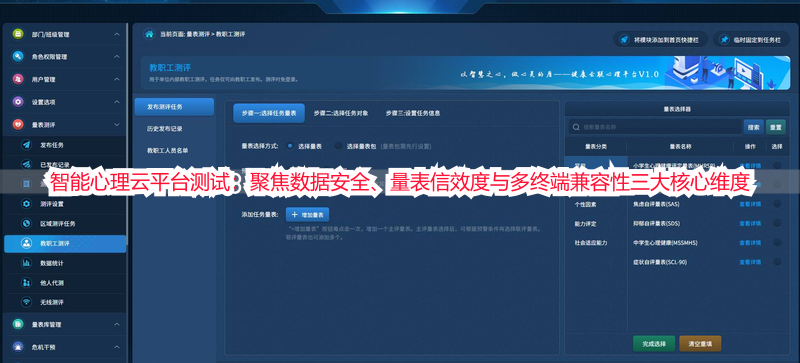The height and width of the screenshot is (363, 800).
Task: Click the 设置选项 gear icon
Action: point(18,102)
